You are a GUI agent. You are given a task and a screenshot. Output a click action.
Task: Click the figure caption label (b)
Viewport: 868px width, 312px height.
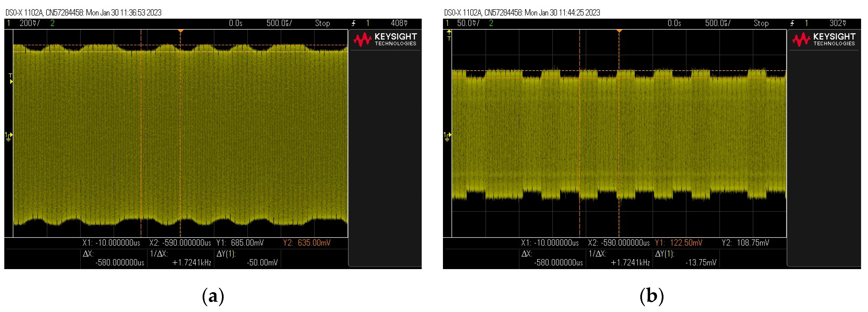tap(652, 296)
